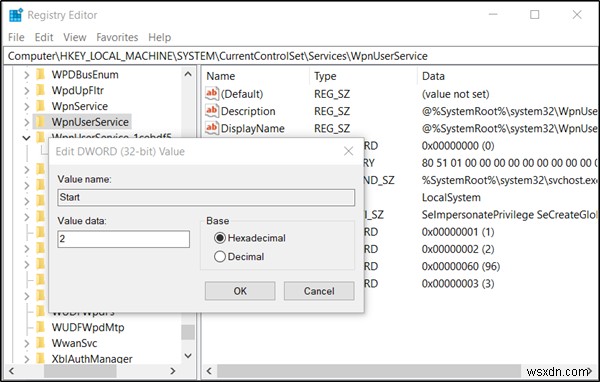The height and width of the screenshot is (382, 600).
Task: Click the tree pane horizontal scroll right arrow
Action: 173,371
